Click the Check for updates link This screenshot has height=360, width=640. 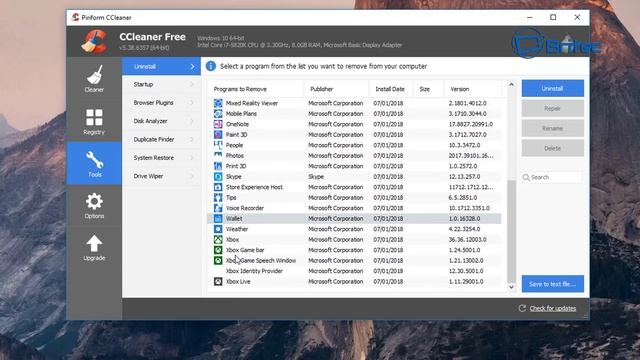(x=553, y=308)
